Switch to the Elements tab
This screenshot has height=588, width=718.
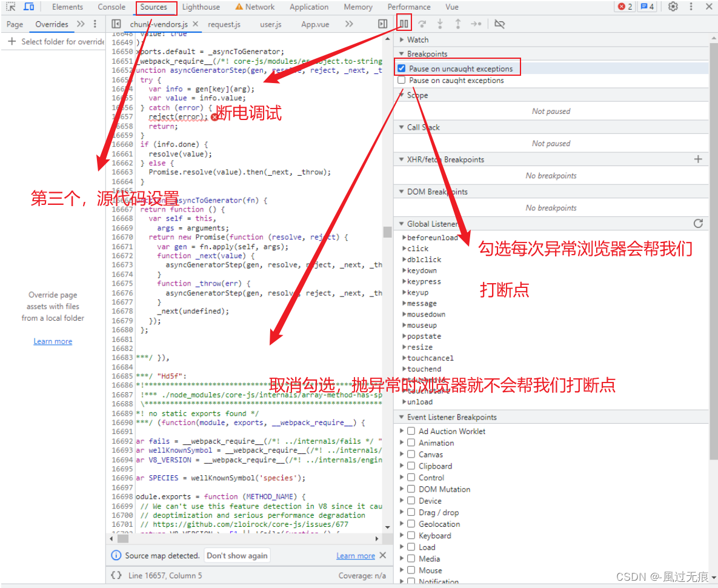(67, 7)
